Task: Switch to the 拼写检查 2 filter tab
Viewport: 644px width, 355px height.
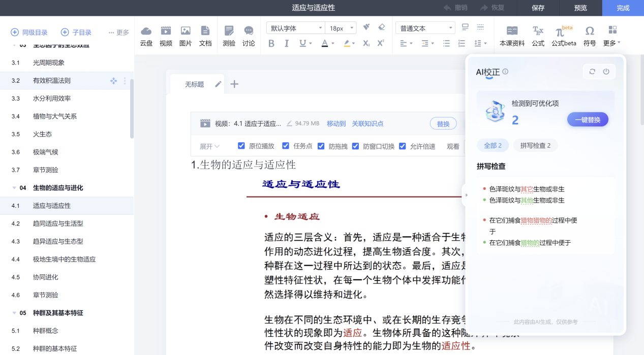Action: (x=535, y=146)
